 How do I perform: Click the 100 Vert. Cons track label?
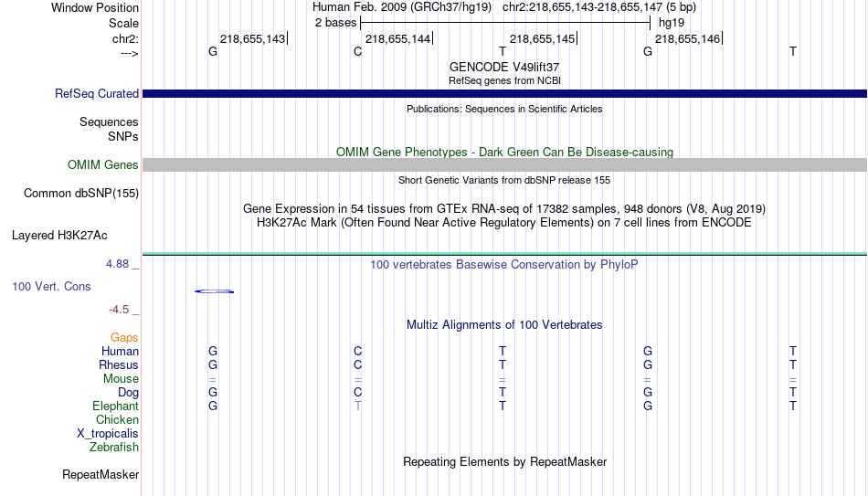pyautogui.click(x=51, y=286)
